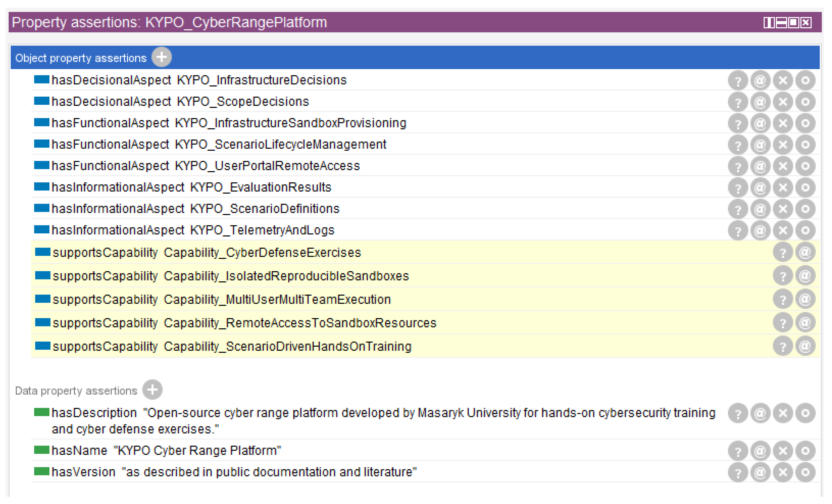
Task: Explain inference for KYPO_EvaluationResults row
Action: tap(738, 187)
